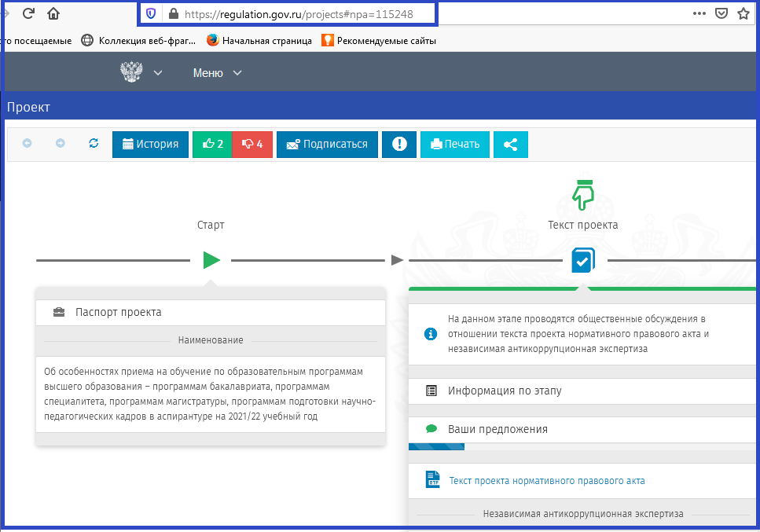Click the list icon beside Информация по этапу
The height and width of the screenshot is (532, 760).
coord(431,391)
